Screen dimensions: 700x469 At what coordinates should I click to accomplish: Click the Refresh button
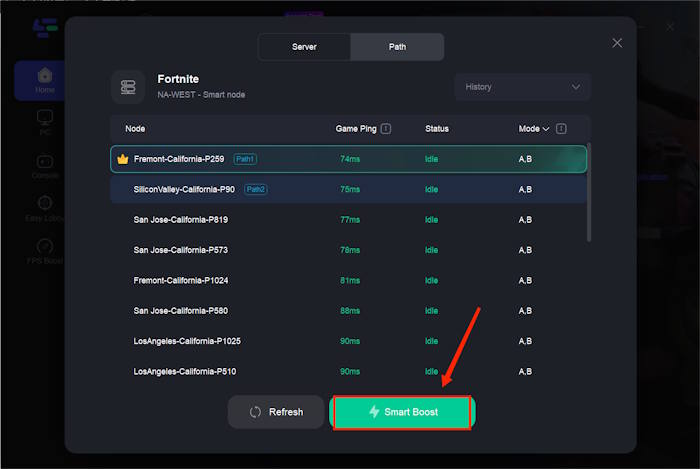pos(276,412)
